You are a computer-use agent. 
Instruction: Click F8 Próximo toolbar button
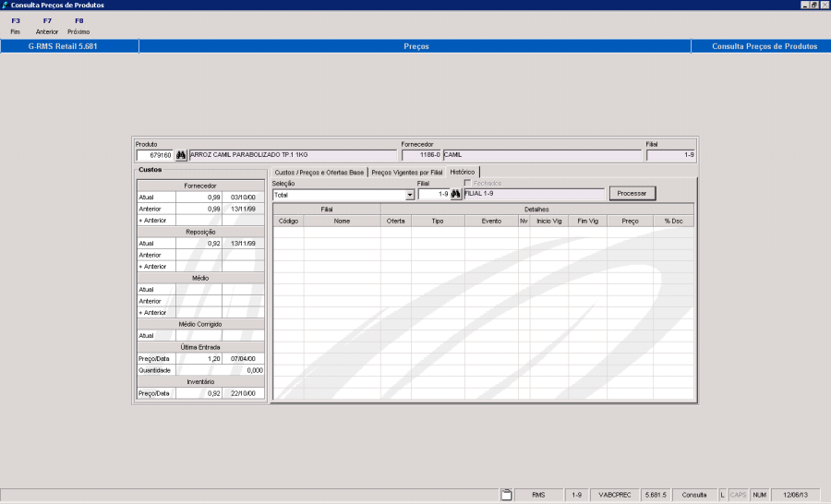(78, 26)
